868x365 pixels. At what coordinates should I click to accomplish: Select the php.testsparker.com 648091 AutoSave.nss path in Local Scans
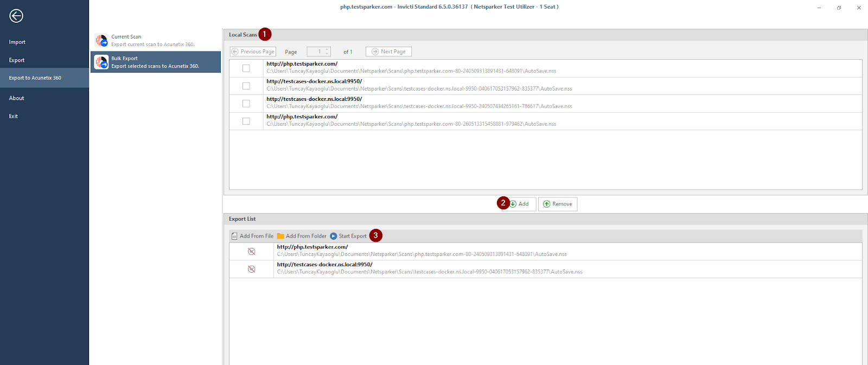(411, 71)
